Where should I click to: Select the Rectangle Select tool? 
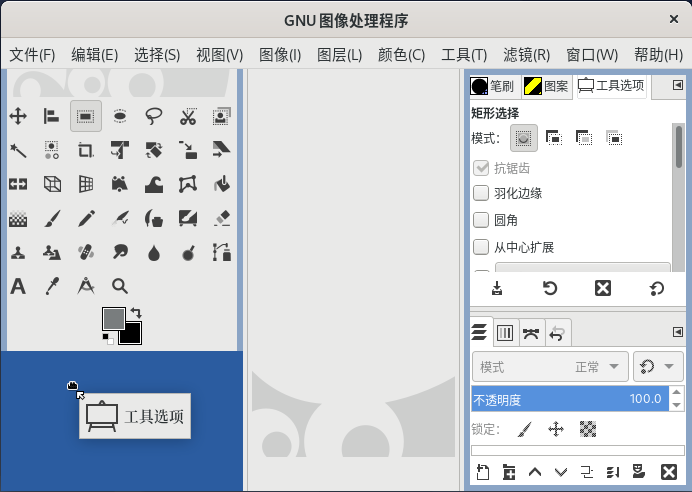[x=86, y=116]
